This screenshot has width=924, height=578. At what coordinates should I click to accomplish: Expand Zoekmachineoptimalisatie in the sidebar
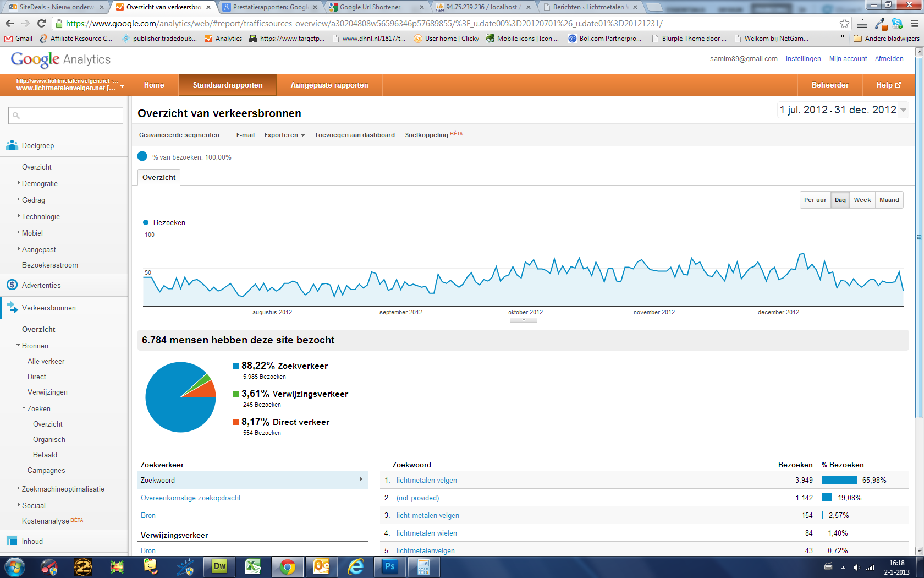tap(18, 488)
